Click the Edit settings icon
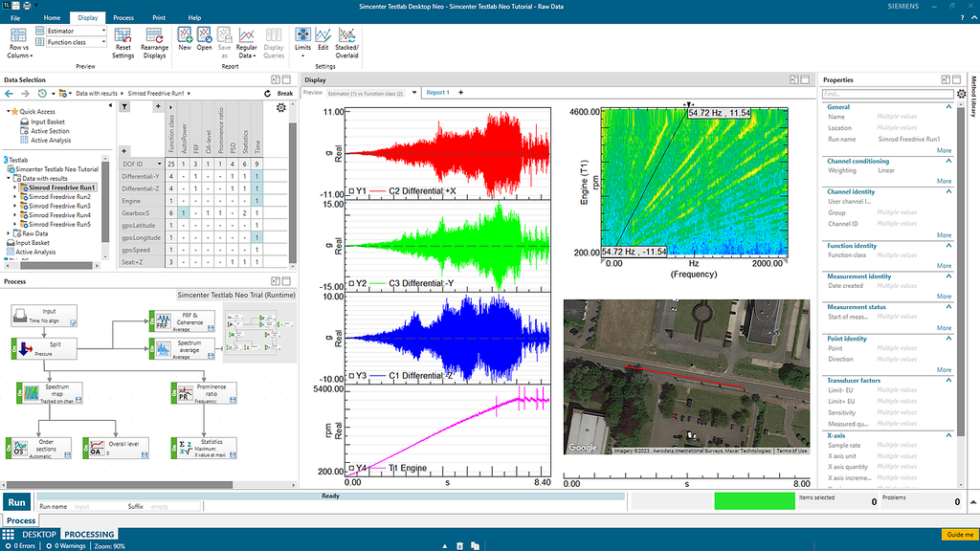Image resolution: width=980 pixels, height=551 pixels. click(323, 36)
